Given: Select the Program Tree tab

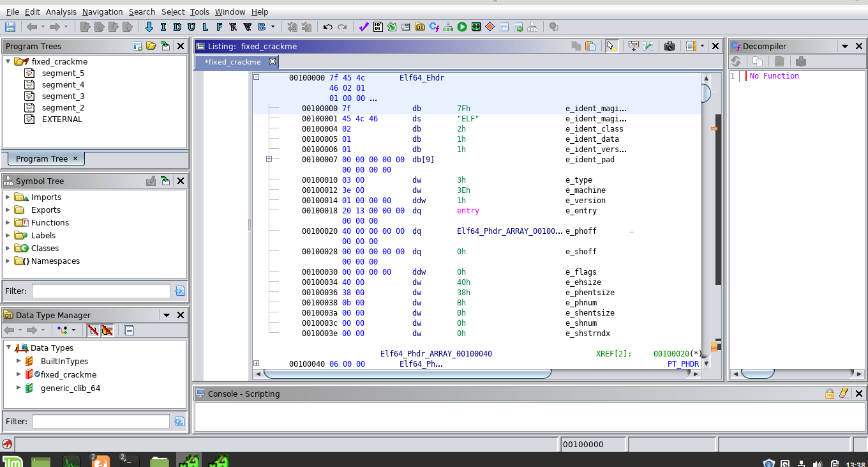Looking at the screenshot, I should [41, 158].
